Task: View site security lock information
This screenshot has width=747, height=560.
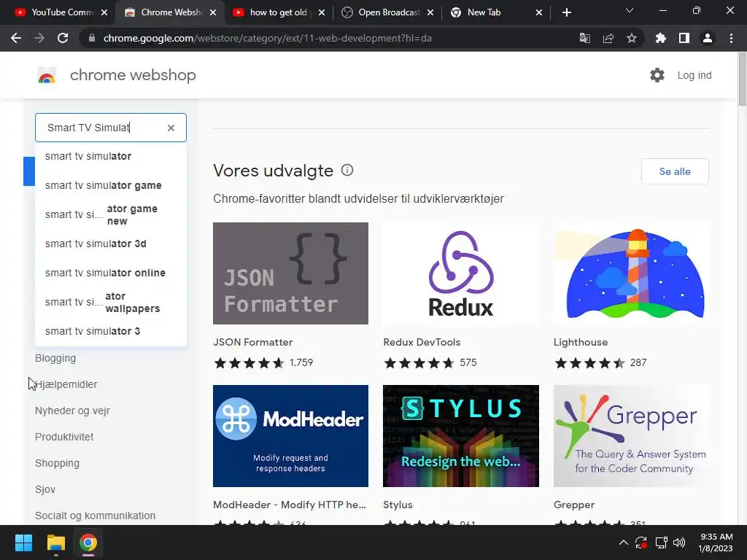Action: tap(92, 38)
